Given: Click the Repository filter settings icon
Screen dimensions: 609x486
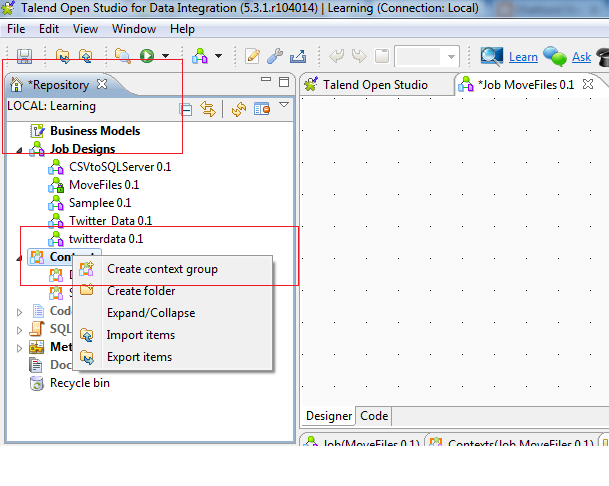Looking at the screenshot, I should tap(262, 109).
